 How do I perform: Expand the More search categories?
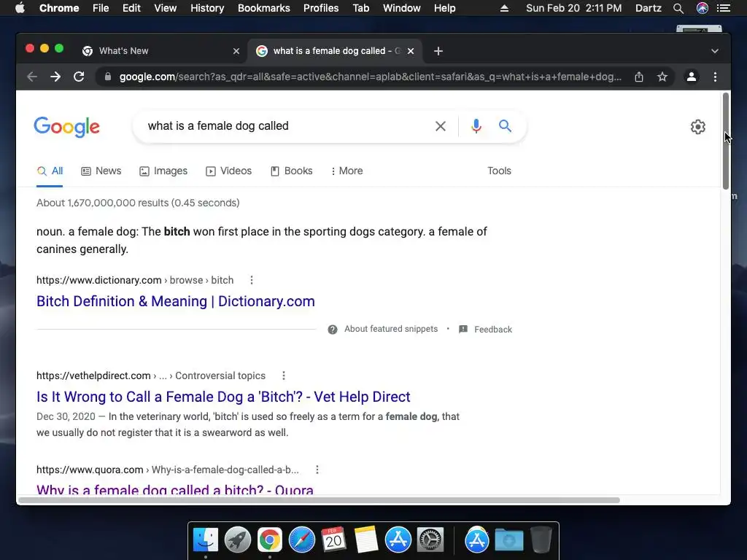tap(347, 171)
